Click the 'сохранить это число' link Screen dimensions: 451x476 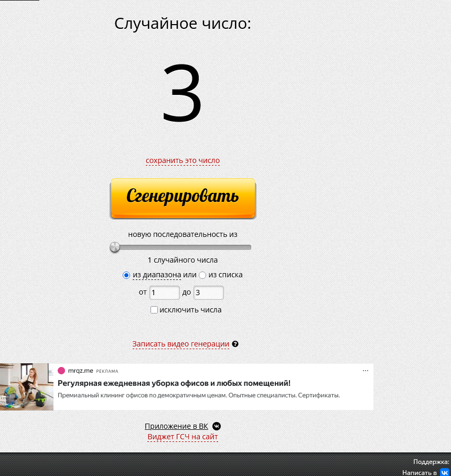(x=182, y=160)
